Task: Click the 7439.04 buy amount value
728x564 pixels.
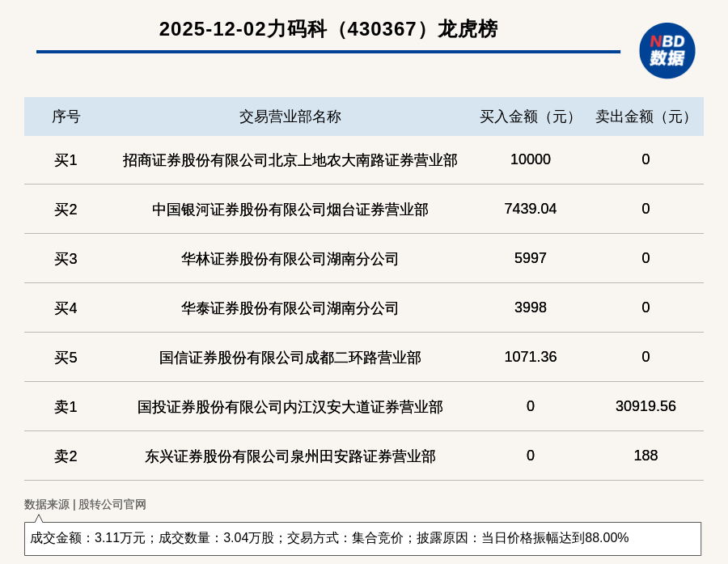Action: 530,209
